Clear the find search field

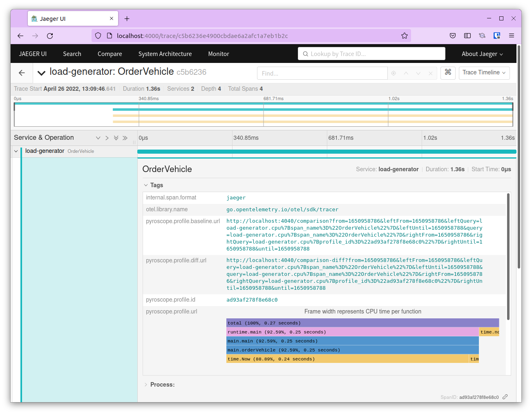tap(430, 73)
